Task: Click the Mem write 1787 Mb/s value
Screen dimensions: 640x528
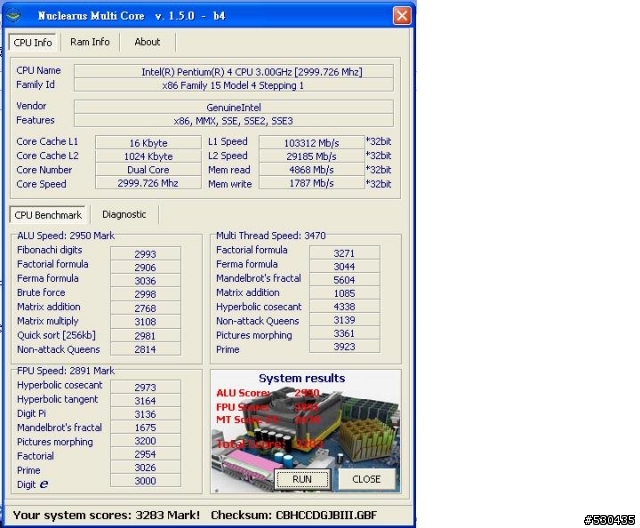Action: 312,183
